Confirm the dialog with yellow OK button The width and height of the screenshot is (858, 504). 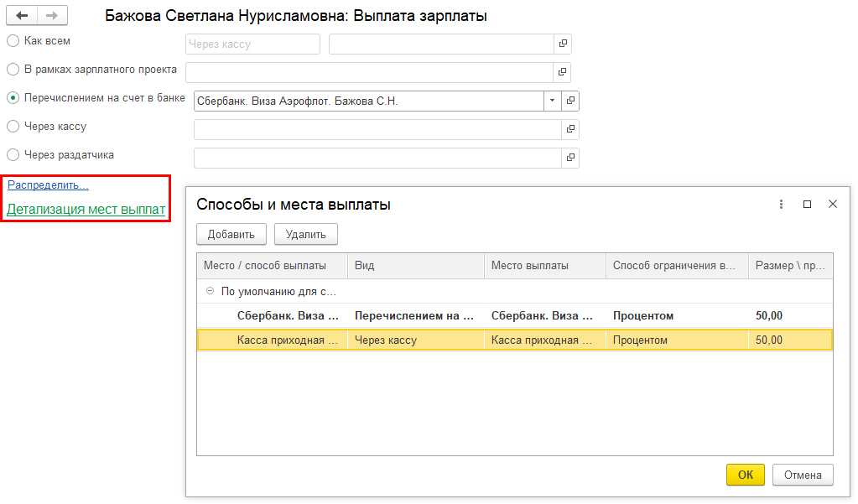[745, 475]
